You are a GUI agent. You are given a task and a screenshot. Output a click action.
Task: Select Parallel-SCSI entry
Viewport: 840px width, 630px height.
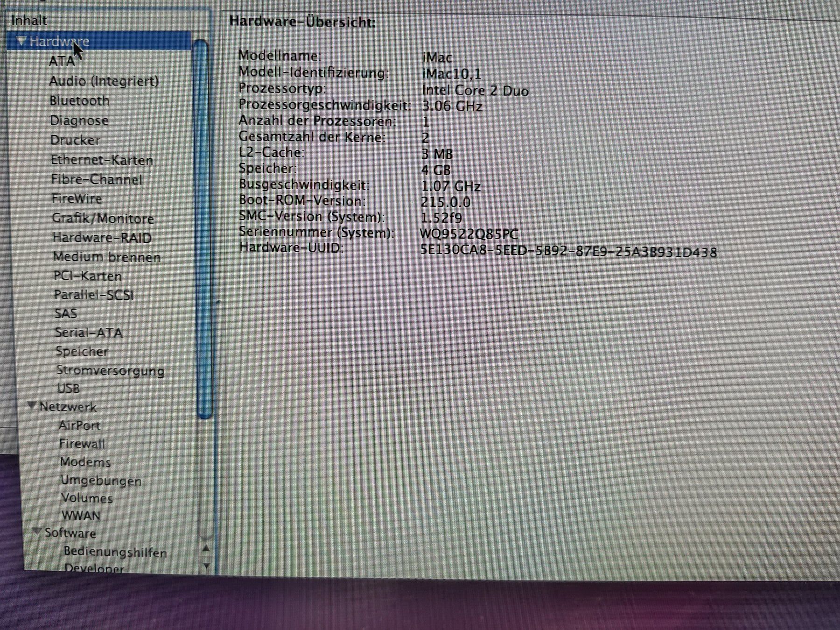coord(94,295)
